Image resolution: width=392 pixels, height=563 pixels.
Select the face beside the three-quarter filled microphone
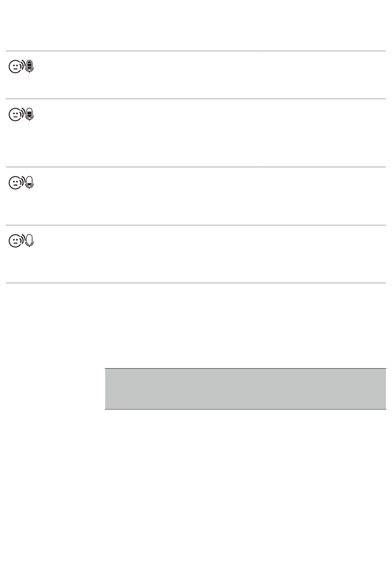pyautogui.click(x=15, y=115)
